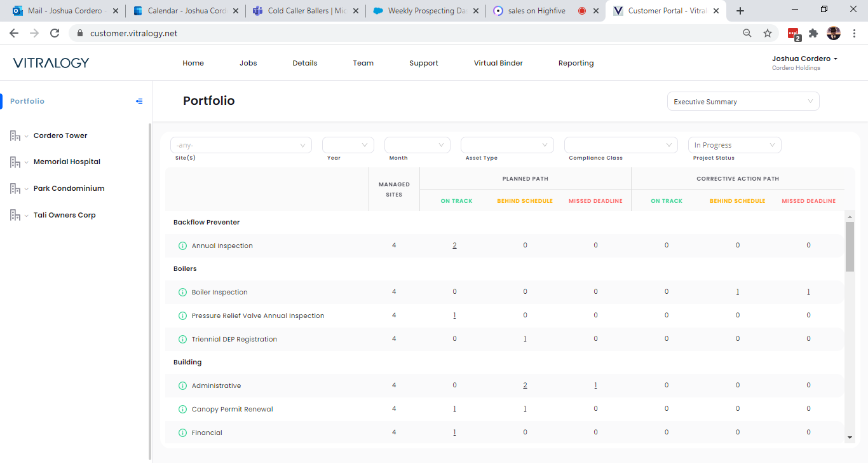This screenshot has width=868, height=463.
Task: Collapse the Portfolio sidebar panel icon
Action: (x=139, y=101)
